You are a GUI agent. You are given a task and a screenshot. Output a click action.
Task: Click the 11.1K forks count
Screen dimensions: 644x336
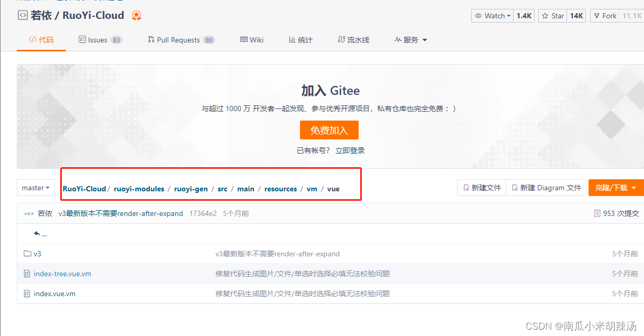point(631,16)
